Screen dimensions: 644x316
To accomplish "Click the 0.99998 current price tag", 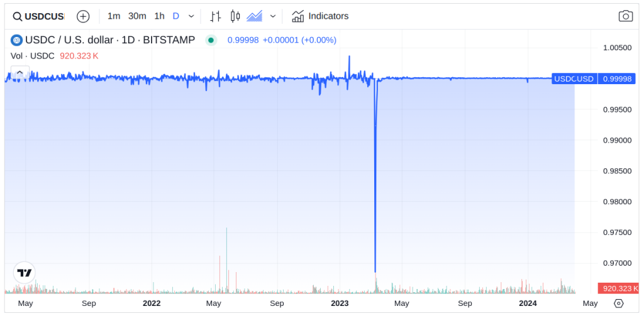I will pos(618,79).
